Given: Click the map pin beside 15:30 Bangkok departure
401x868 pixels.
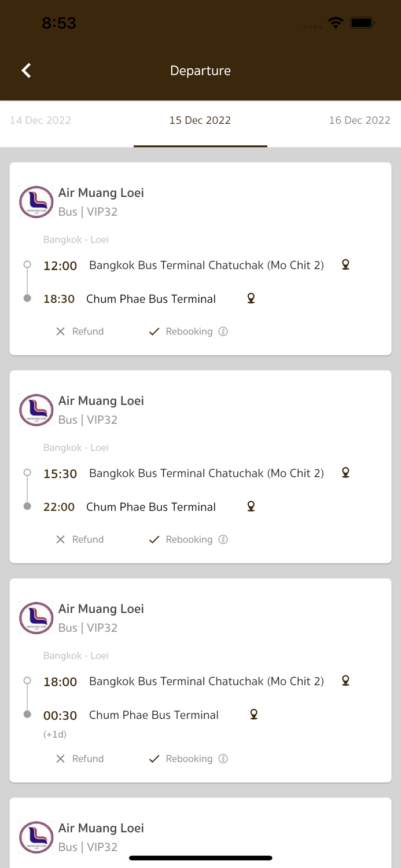Looking at the screenshot, I should (345, 472).
